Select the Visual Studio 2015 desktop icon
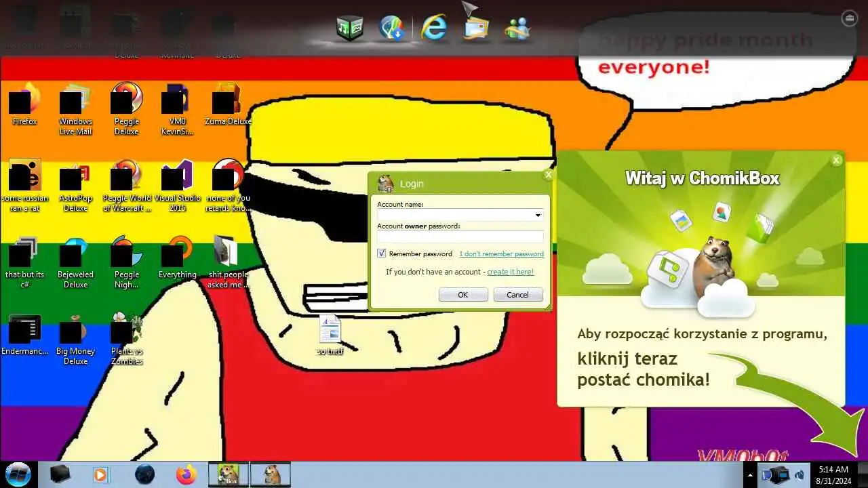Screen dimensions: 868x488 (177, 185)
